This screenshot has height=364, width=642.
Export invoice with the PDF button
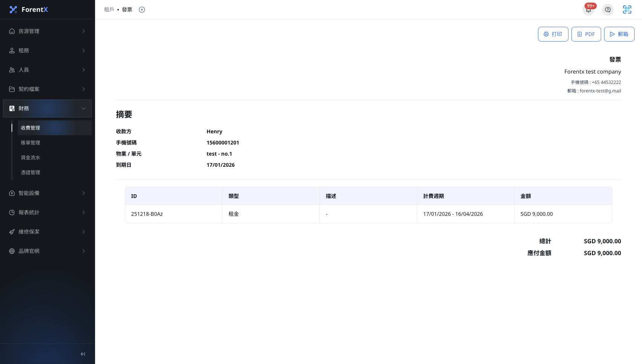[586, 34]
